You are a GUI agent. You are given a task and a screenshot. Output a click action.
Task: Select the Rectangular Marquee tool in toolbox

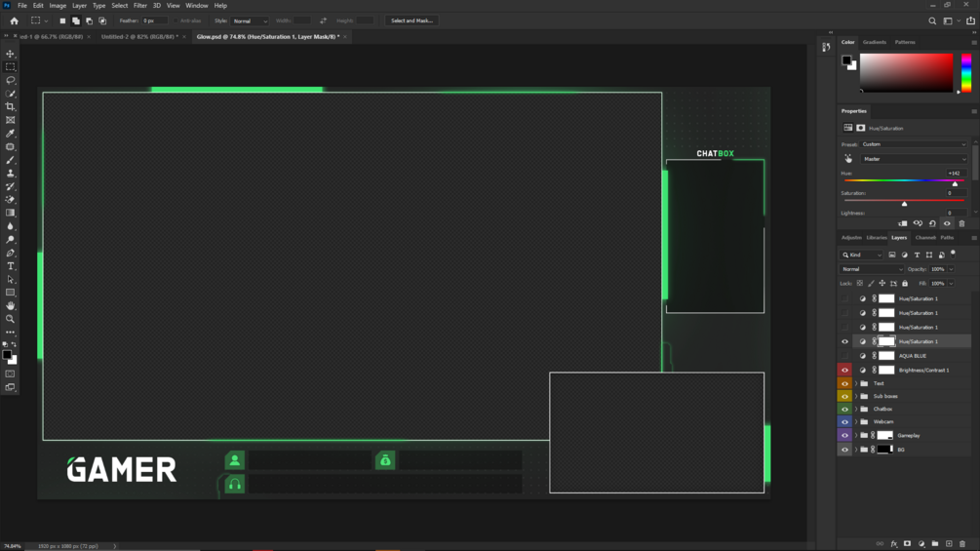tap(10, 67)
